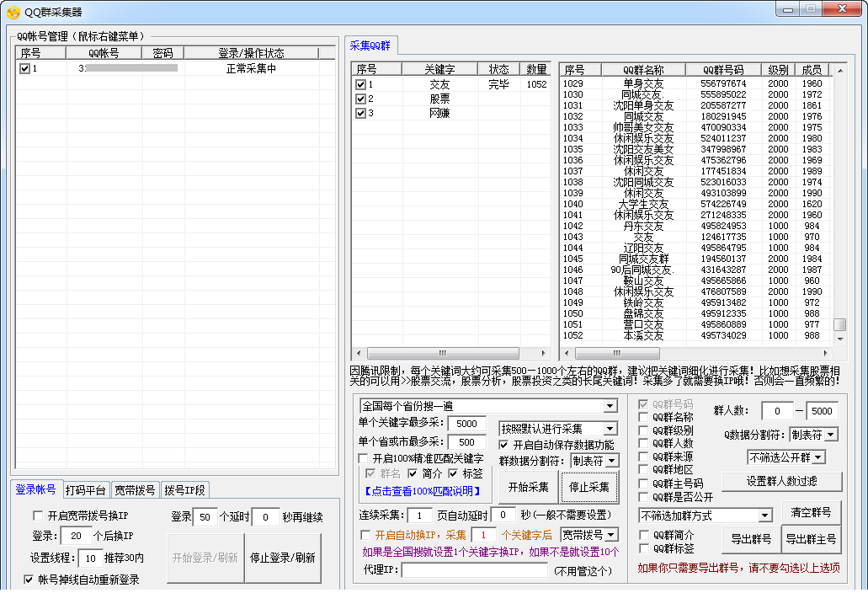This screenshot has width=868, height=609.
Task: Click 开始采集 button
Action: pos(529,487)
